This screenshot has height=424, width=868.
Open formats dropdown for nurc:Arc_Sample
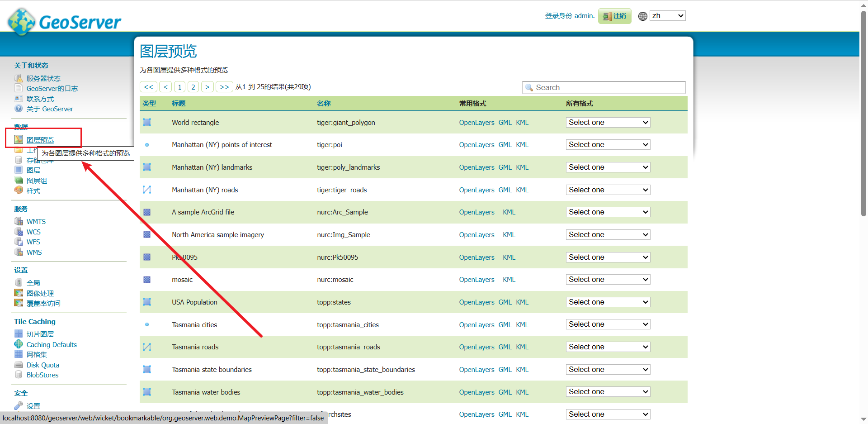pos(608,212)
